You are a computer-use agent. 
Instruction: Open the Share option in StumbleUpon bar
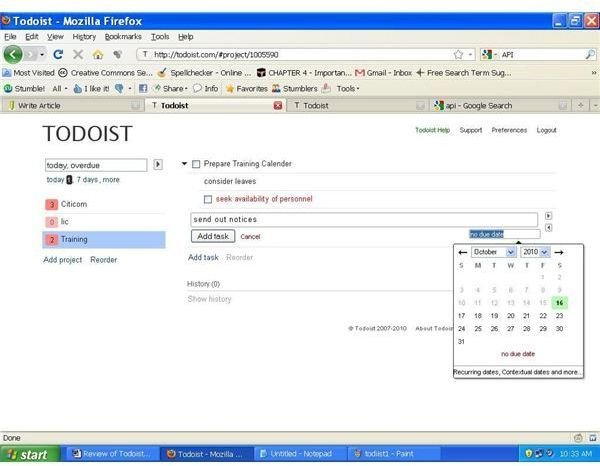[170, 89]
